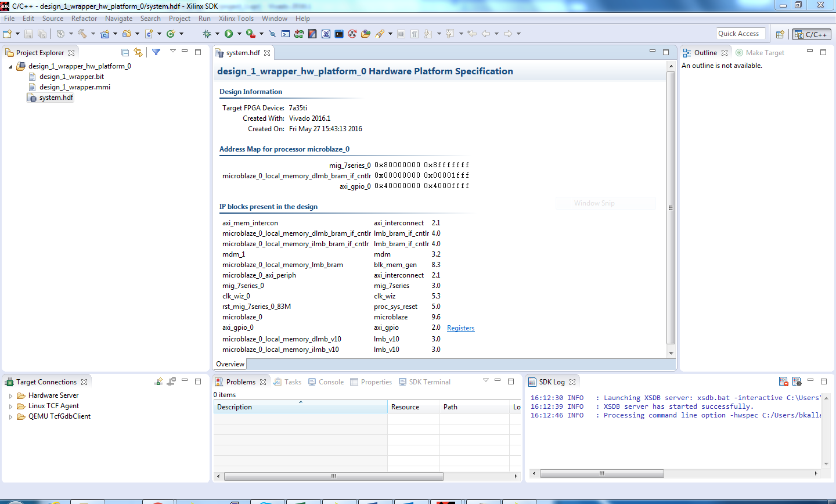This screenshot has height=504, width=836.
Task: Click the Quick Access field
Action: pos(740,34)
